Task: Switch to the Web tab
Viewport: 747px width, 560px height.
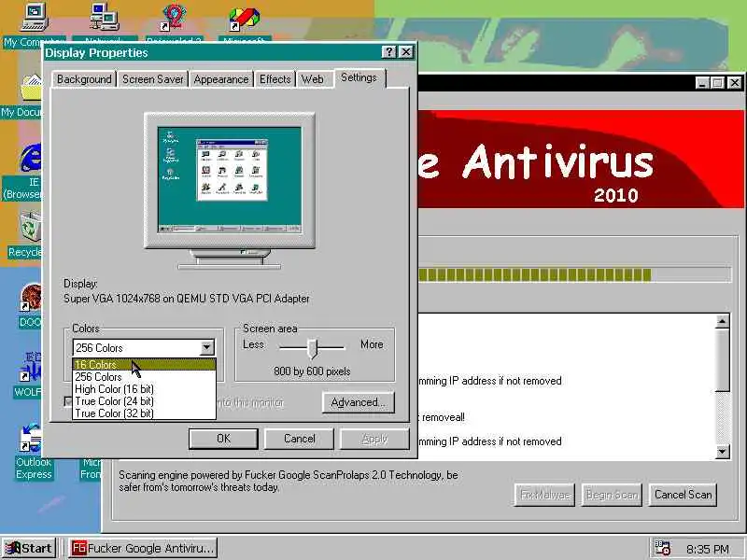Action: coord(313,79)
